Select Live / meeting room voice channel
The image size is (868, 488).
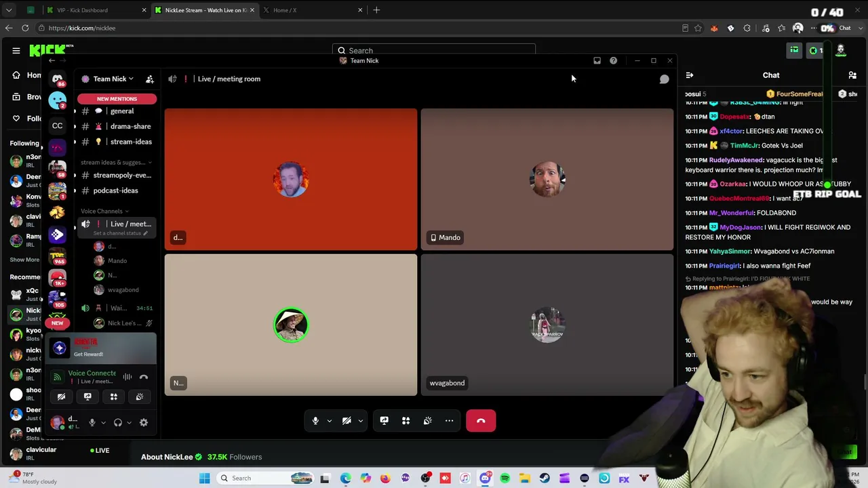117,224
